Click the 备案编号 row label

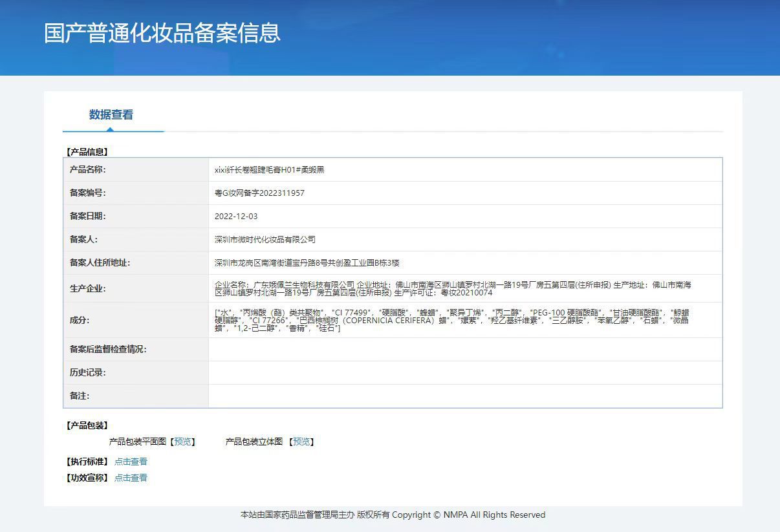point(88,193)
